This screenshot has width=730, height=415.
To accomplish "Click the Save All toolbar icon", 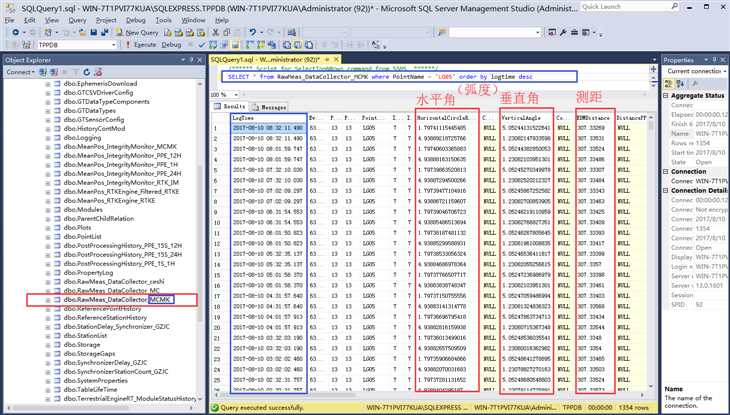I will point(105,32).
